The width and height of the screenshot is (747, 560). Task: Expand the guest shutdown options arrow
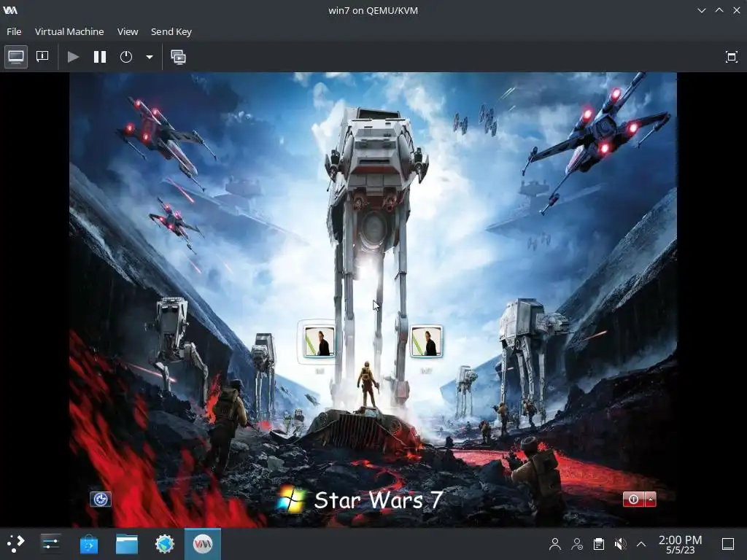650,499
